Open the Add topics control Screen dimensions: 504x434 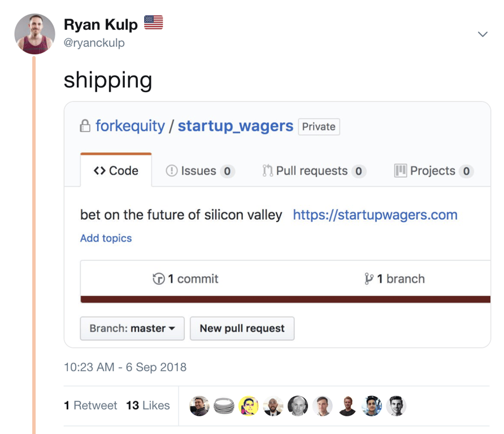(106, 238)
